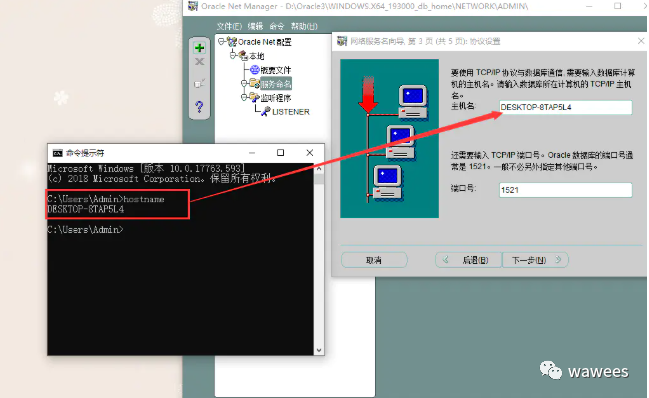Click the gray X delete icon
Screen dimensions: 649x398
click(200, 62)
